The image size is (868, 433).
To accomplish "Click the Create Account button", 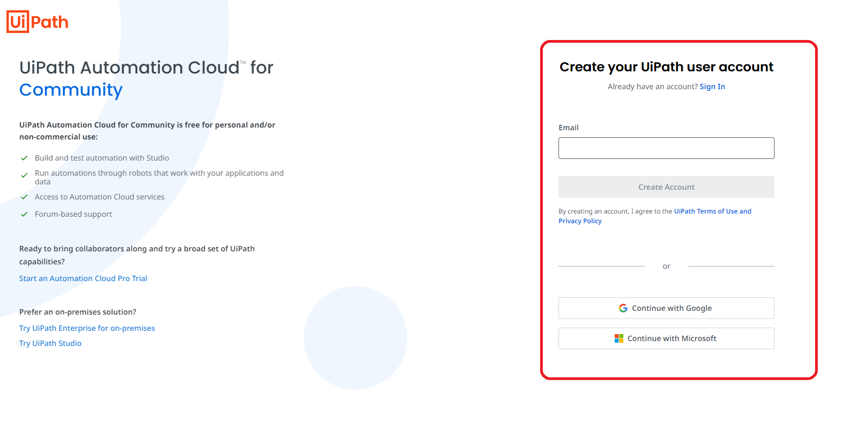I will click(x=666, y=187).
